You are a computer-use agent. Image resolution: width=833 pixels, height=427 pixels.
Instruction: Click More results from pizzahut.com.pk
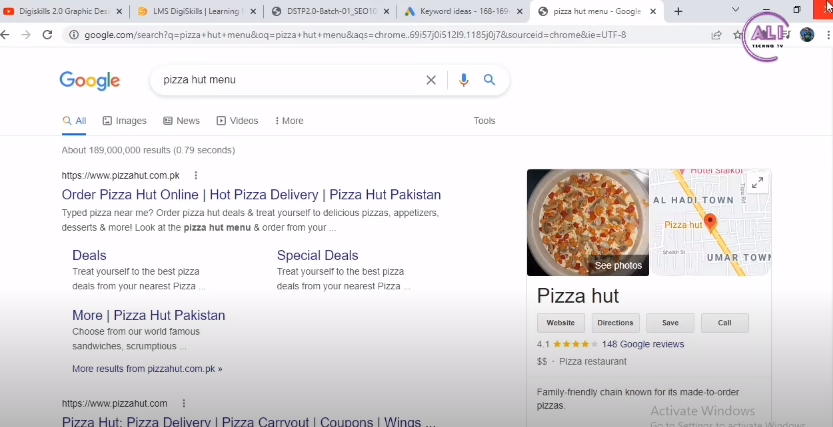pyautogui.click(x=147, y=369)
